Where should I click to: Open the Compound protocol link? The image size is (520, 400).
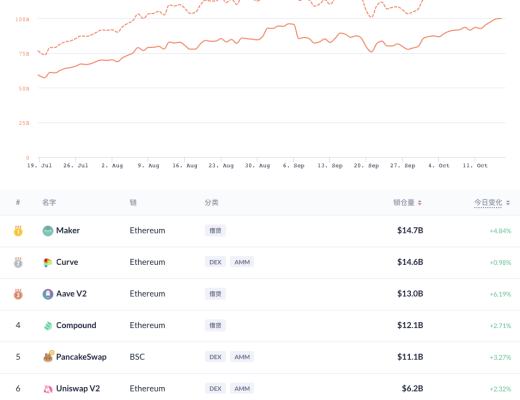coord(76,325)
